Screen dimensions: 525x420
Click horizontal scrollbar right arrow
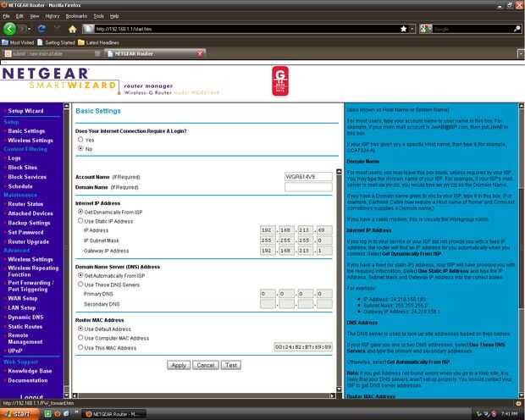[x=333, y=395]
